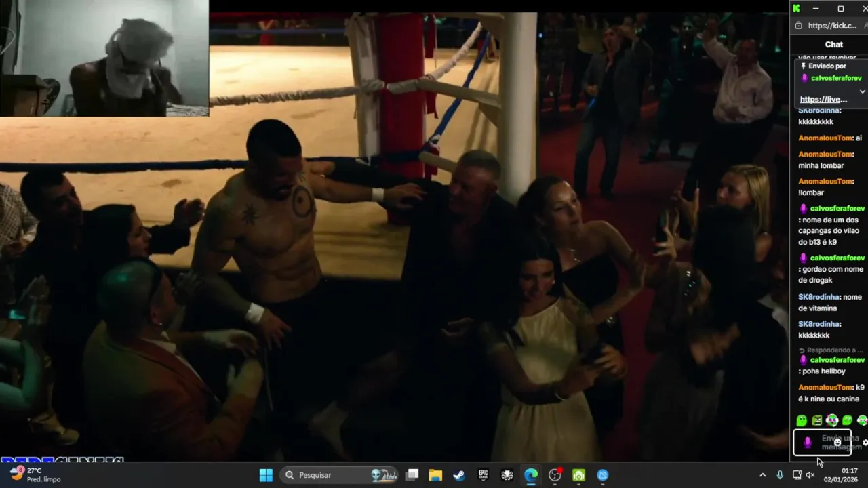This screenshot has width=868, height=488.
Task: Insert the angry green square emote
Action: (817, 421)
